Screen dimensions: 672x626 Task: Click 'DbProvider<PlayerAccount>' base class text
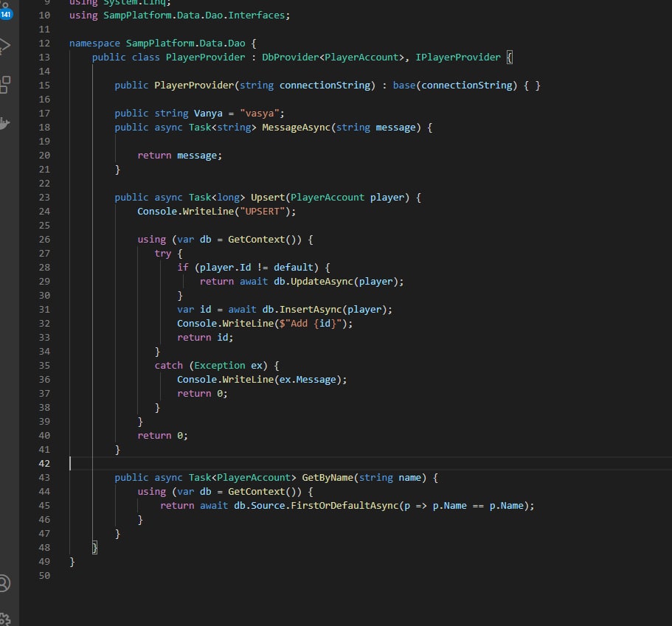pos(333,58)
